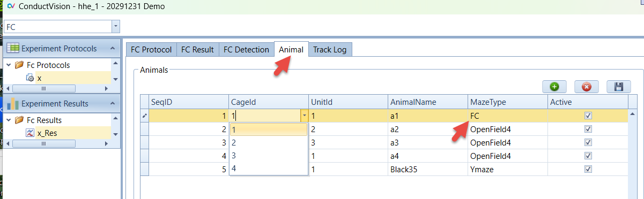644x199 pixels.
Task: Click the Fc Protocols folder icon
Action: 20,65
